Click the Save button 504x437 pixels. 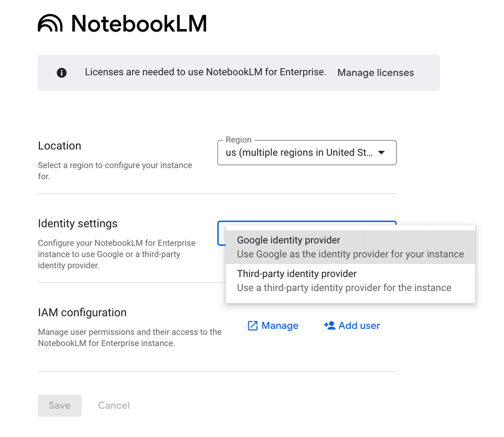[60, 405]
